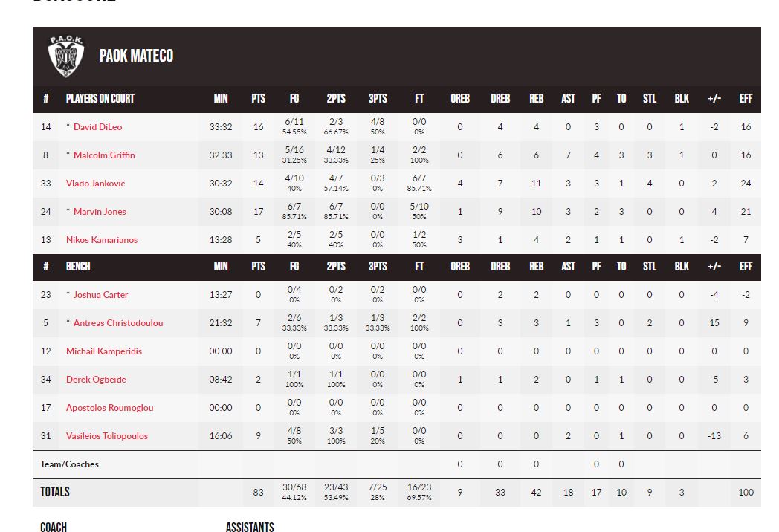This screenshot has width=779, height=532.
Task: Click the PAOK eagle team logo
Action: pos(66,56)
